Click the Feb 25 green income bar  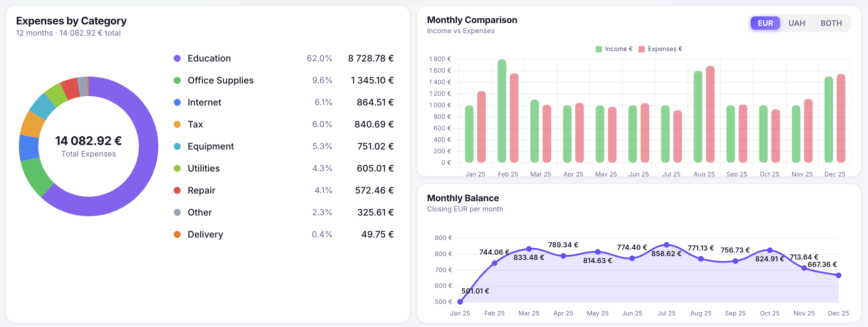[x=502, y=111]
